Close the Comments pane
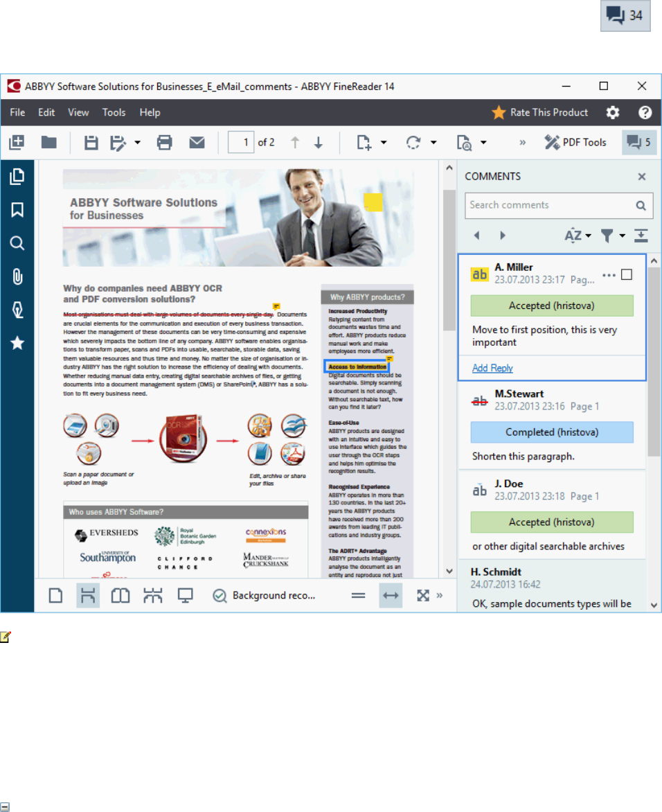The image size is (662, 812). pyautogui.click(x=642, y=177)
